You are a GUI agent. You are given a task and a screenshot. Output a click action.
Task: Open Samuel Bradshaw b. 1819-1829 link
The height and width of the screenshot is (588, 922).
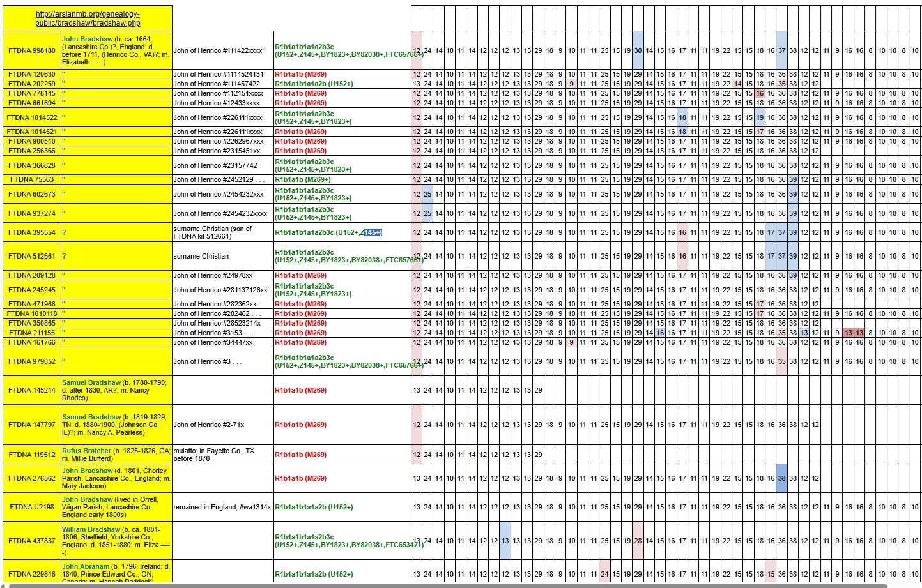91,418
